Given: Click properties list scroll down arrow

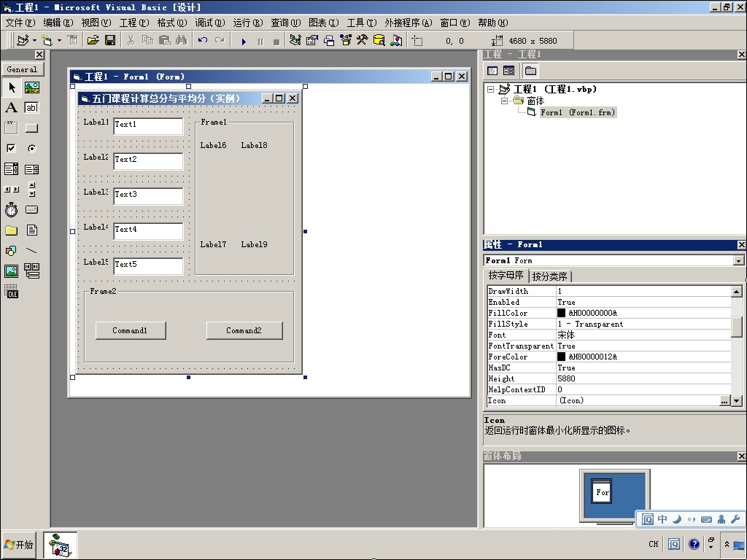Looking at the screenshot, I should click(737, 401).
